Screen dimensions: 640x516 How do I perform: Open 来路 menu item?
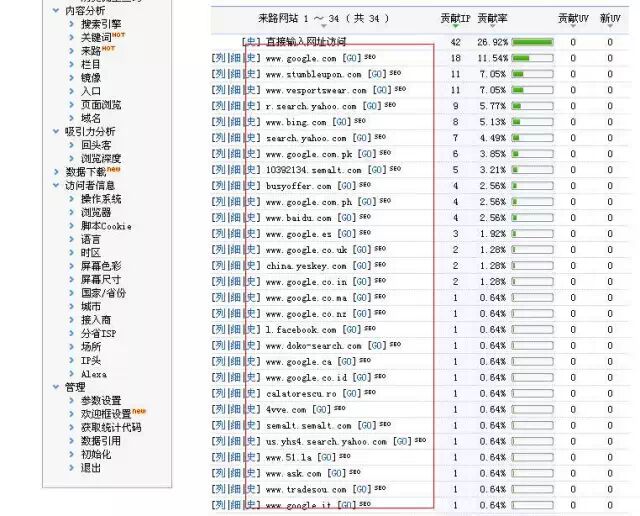coord(91,51)
